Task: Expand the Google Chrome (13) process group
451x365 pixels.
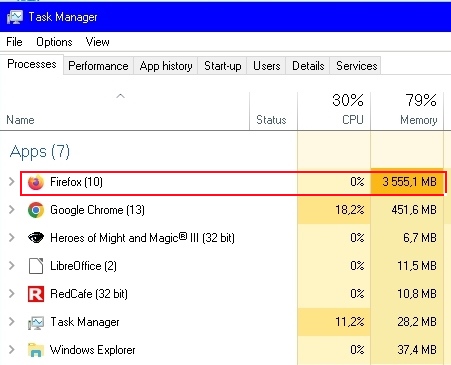Action: tap(12, 210)
